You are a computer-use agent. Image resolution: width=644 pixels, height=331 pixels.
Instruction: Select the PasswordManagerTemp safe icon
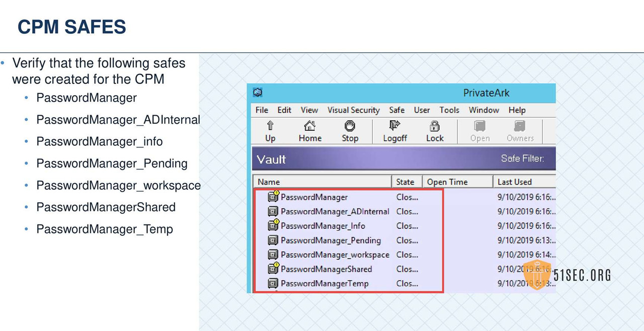coord(273,283)
